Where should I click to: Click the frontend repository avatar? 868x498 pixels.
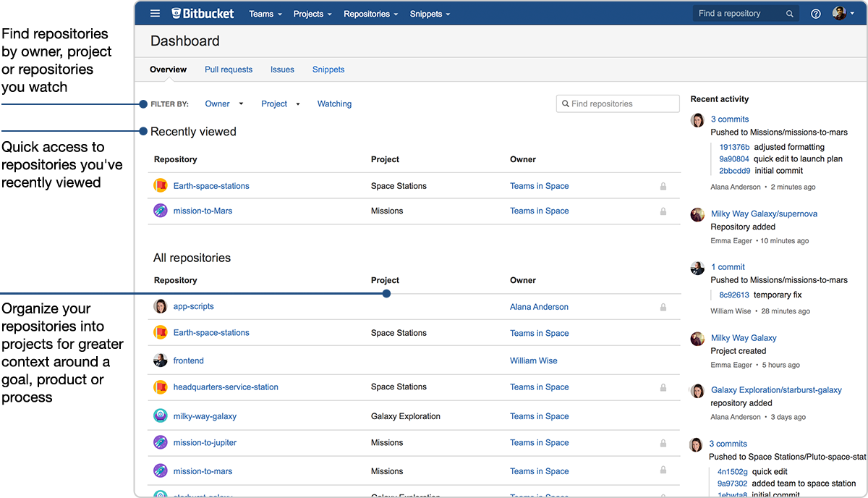(160, 360)
